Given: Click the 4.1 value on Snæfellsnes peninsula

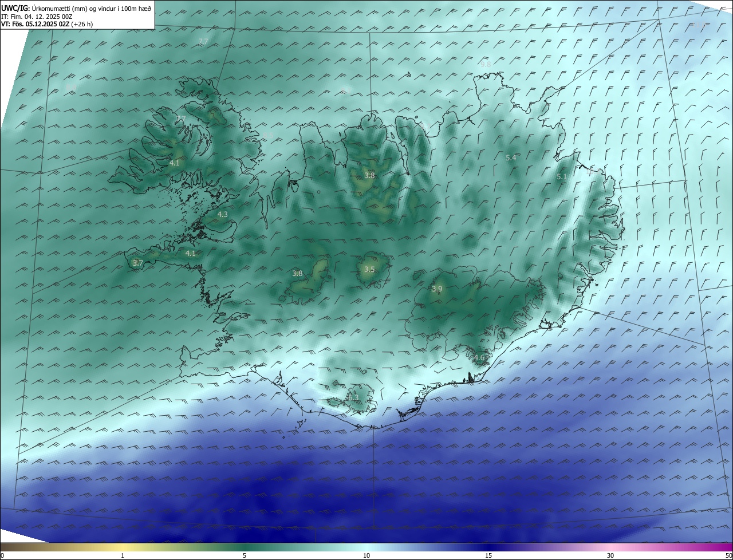Looking at the screenshot, I should click(191, 254).
